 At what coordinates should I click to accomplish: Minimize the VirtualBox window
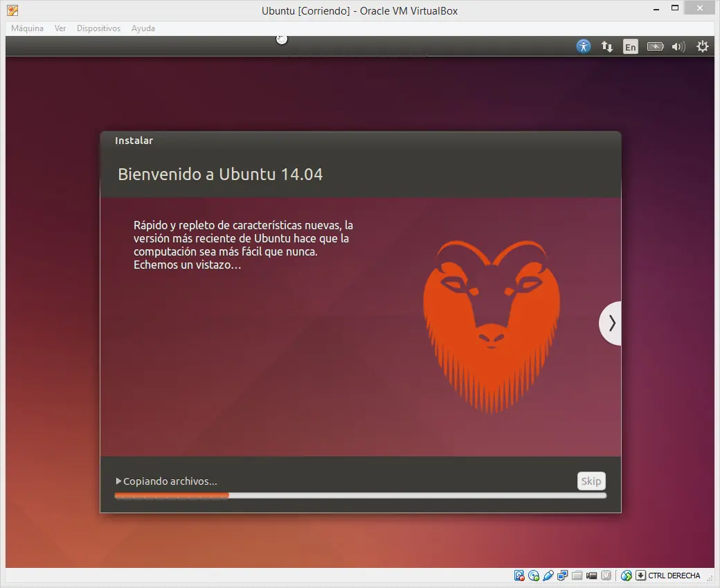656,9
